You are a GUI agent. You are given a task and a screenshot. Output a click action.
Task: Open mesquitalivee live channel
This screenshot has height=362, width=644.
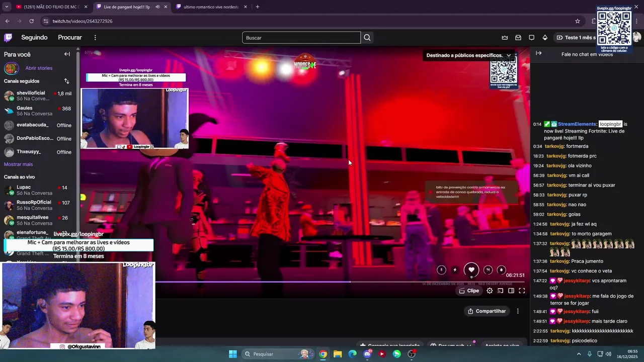click(x=39, y=220)
